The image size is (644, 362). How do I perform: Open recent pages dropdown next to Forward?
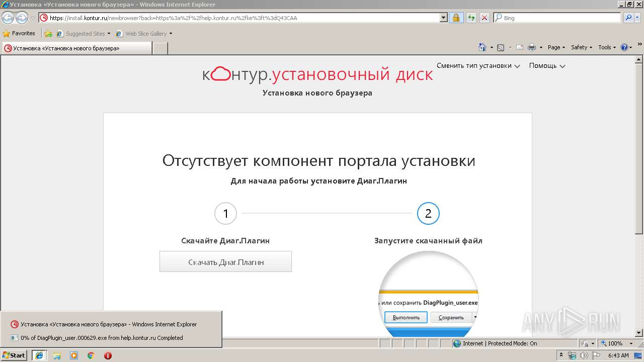coord(33,18)
